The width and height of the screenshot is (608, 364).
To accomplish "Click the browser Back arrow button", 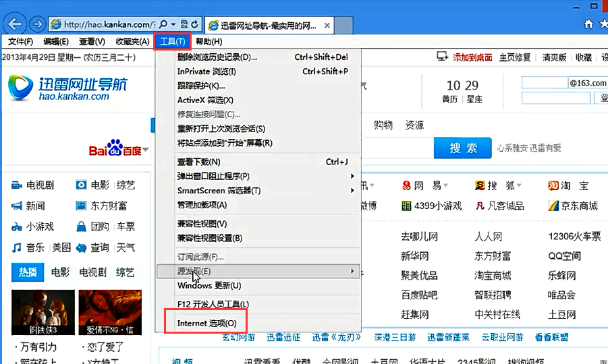I will click(x=15, y=24).
